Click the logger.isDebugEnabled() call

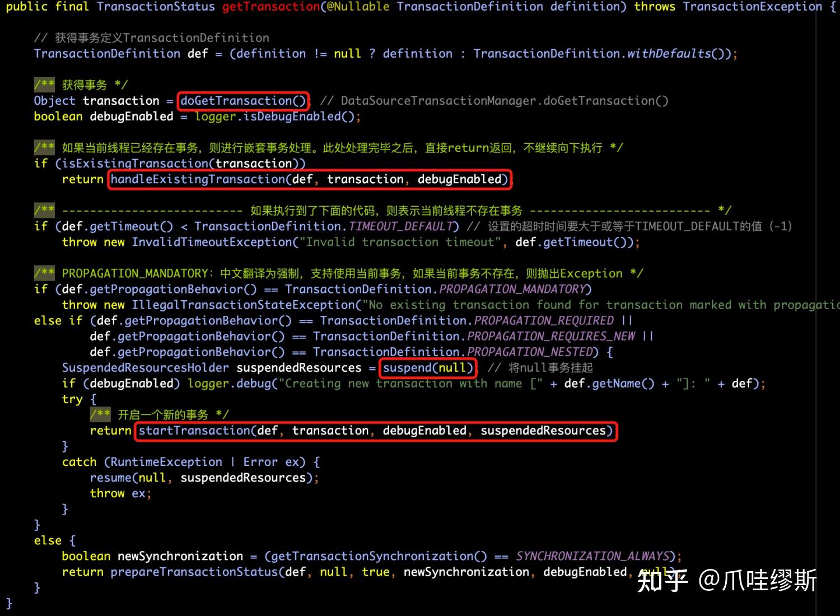(x=274, y=116)
